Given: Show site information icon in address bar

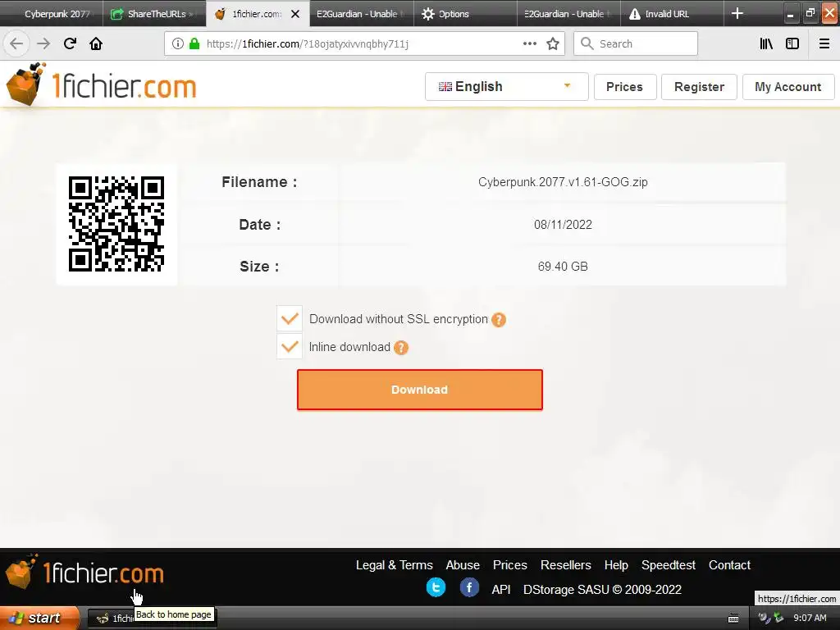Looking at the screenshot, I should click(x=178, y=43).
